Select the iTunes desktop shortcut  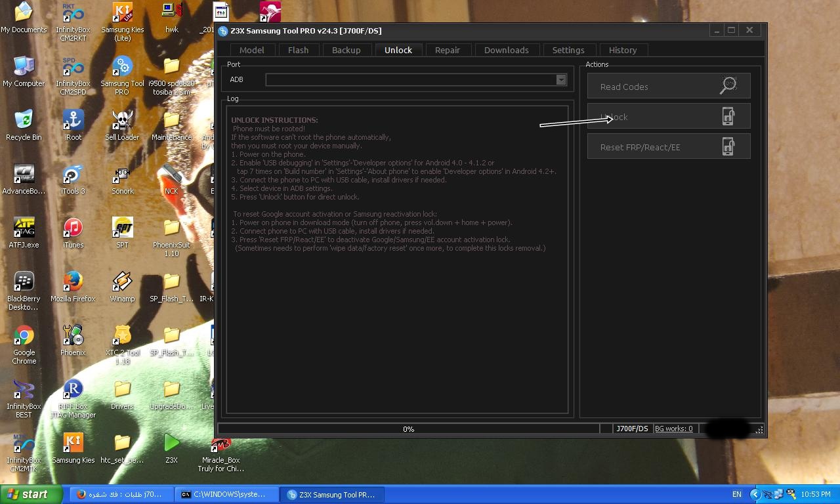coord(73,234)
